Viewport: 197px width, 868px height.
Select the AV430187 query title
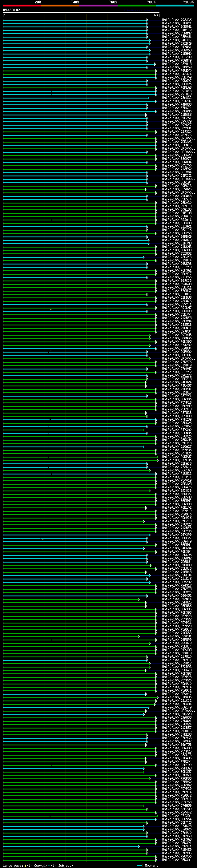click(x=11, y=10)
